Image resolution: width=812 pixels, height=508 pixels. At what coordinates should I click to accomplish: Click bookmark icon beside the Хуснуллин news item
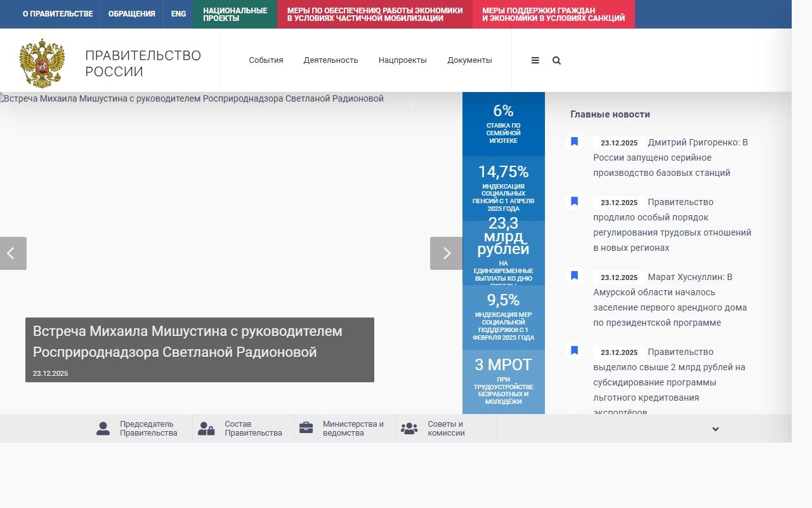[574, 276]
